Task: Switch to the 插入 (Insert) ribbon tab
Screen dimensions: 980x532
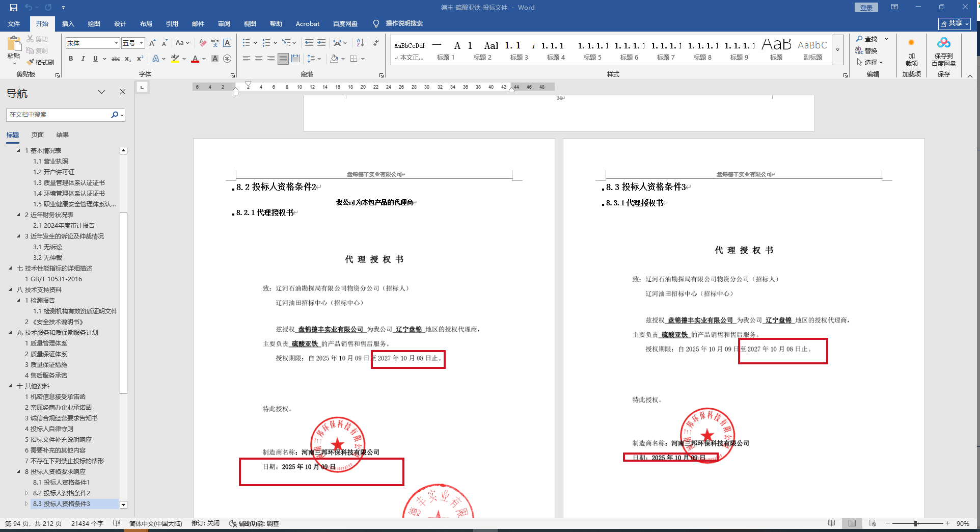Action: (68, 23)
